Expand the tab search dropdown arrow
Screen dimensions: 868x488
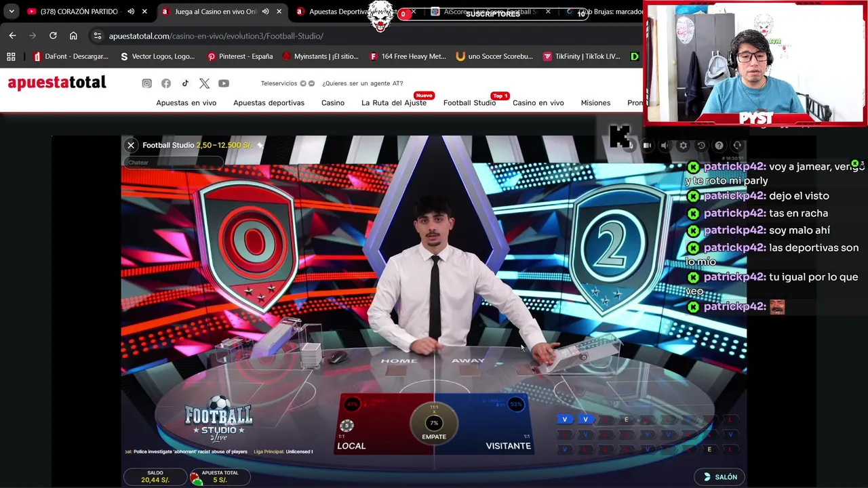(12, 12)
